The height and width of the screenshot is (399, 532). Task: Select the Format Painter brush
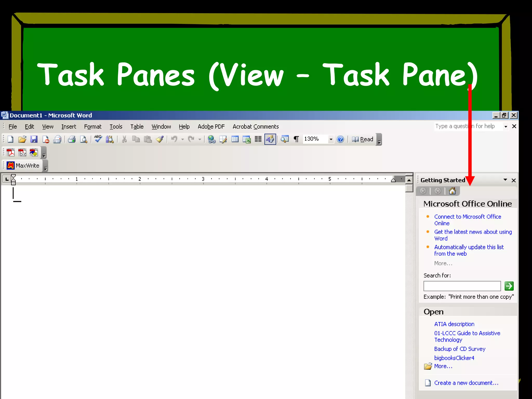click(x=159, y=139)
